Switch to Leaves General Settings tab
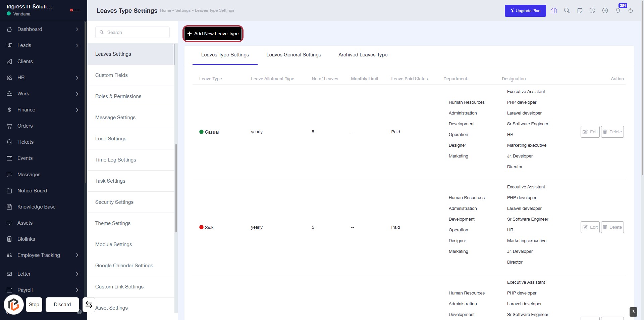The width and height of the screenshot is (644, 320). 293,55
